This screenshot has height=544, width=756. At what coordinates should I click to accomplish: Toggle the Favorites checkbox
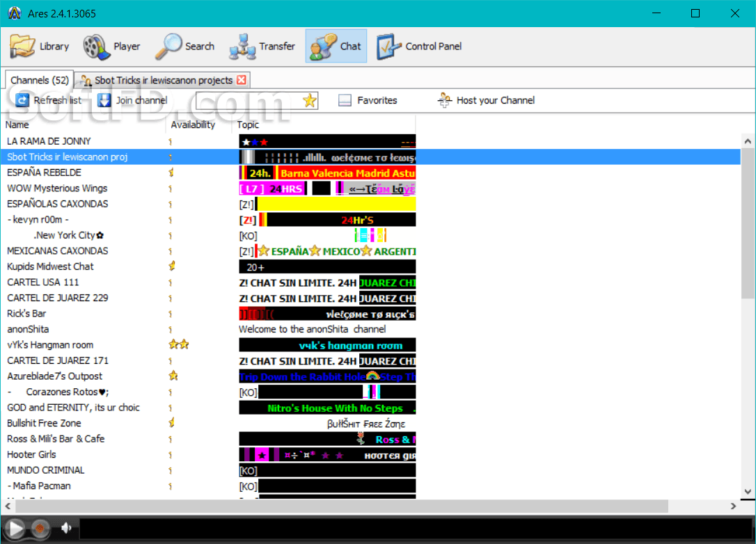tap(345, 100)
